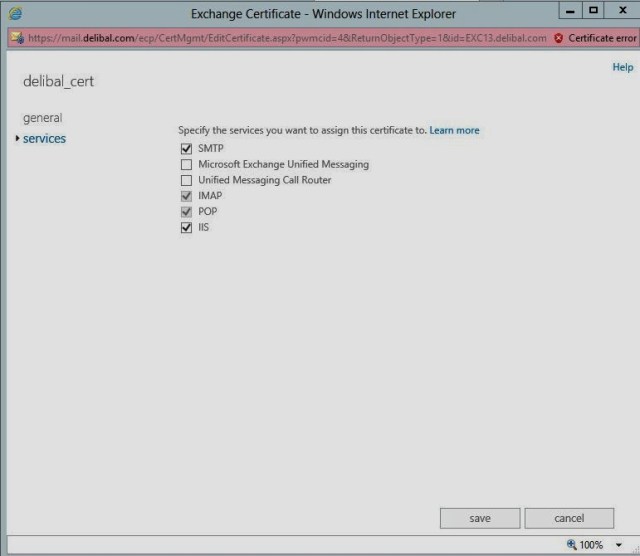
Task: Open the Learn more link
Action: [x=454, y=131]
